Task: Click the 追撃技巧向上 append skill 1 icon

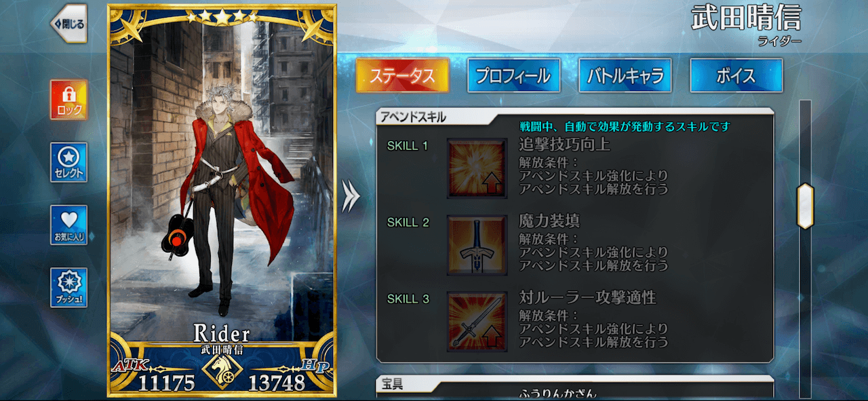Action: pos(477,168)
